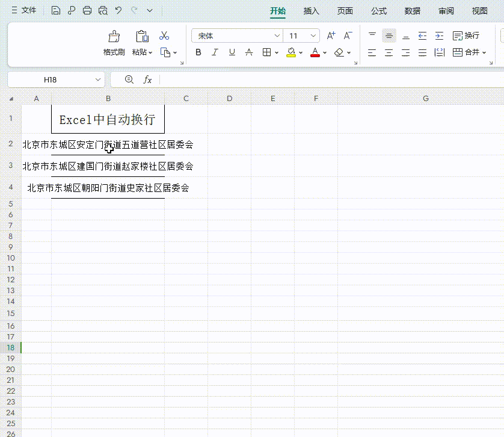Open the font size 11 dropdown
This screenshot has width=504, height=437.
click(x=313, y=36)
